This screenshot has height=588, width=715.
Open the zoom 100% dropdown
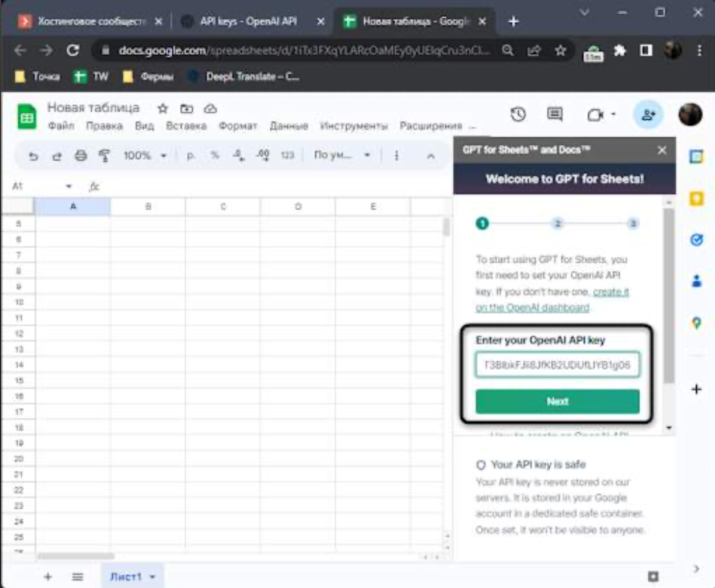click(x=145, y=156)
